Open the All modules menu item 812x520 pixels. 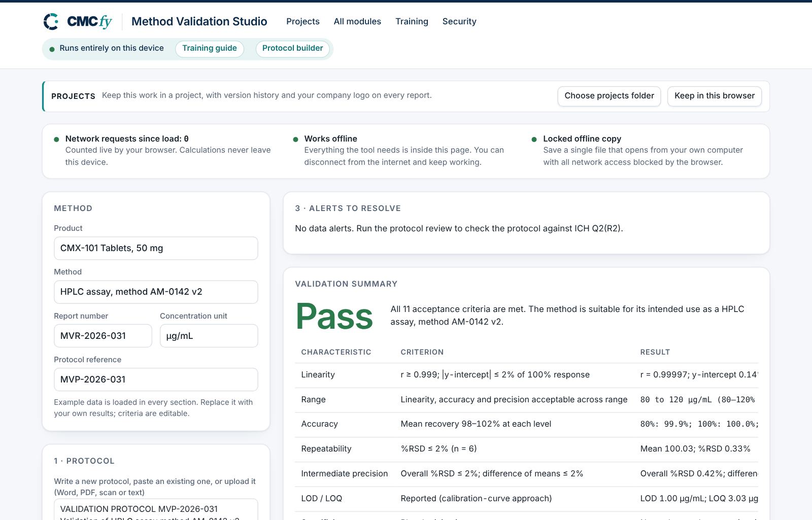(357, 21)
